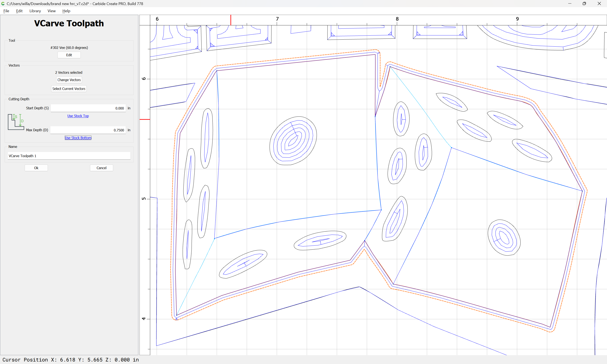Viewport: 607px width, 364px height.
Task: Open the View menu
Action: pyautogui.click(x=51, y=11)
